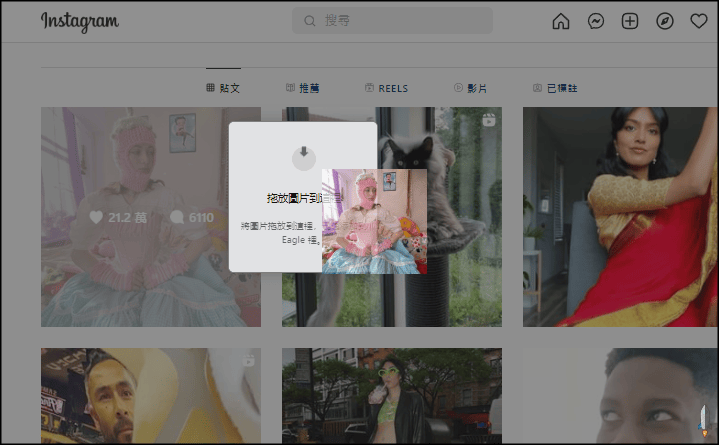Switch to the 推薦 tab
Screen dimensions: 719x445
(x=303, y=88)
